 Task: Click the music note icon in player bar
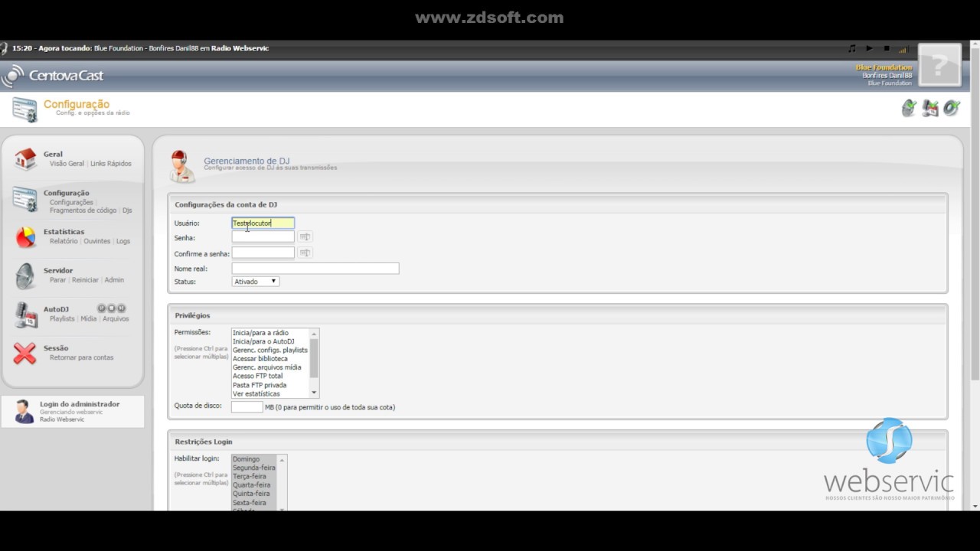pyautogui.click(x=852, y=48)
